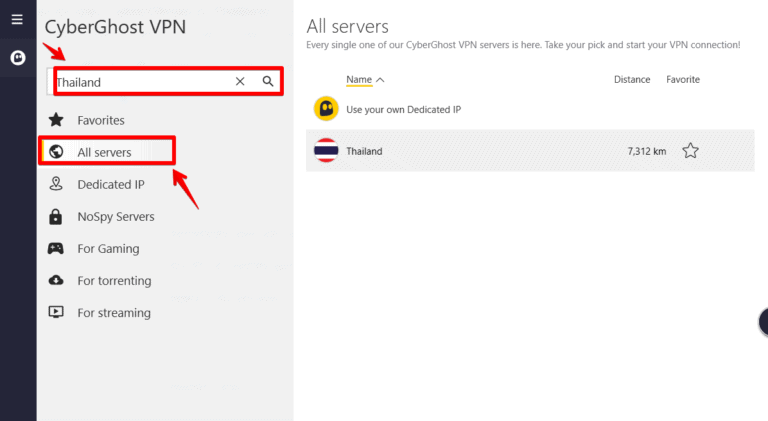Image resolution: width=768 pixels, height=421 pixels.
Task: Click inside the server search field
Action: coord(140,82)
